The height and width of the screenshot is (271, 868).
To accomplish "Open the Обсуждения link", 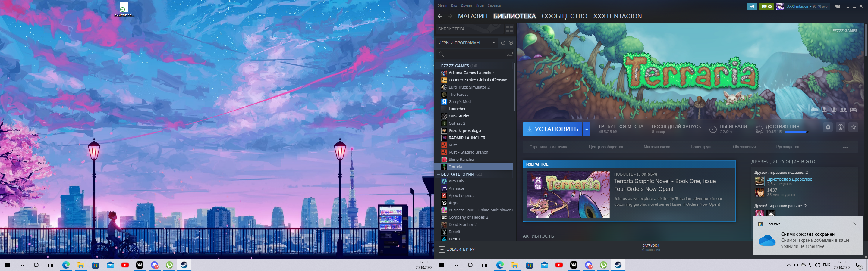I will point(744,147).
